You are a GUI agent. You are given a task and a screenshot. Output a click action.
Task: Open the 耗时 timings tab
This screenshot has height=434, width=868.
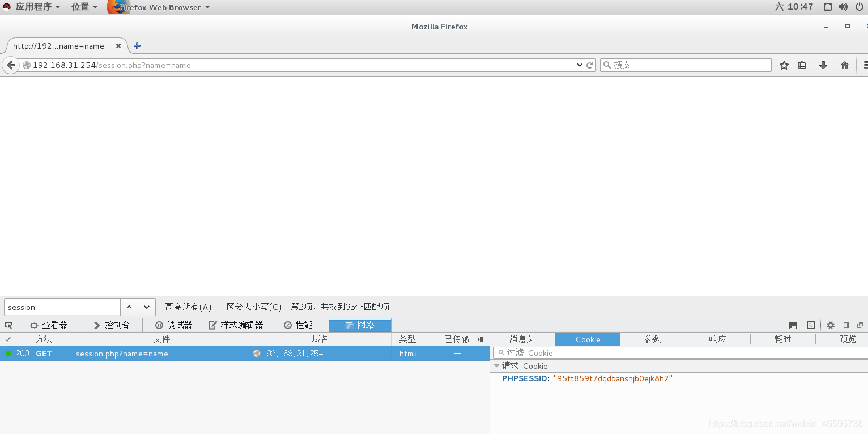point(783,339)
